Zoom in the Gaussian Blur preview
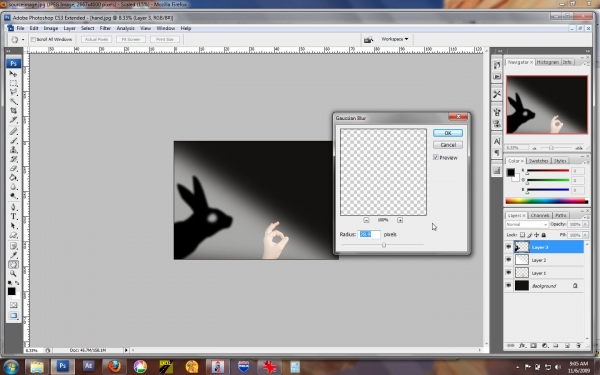600x375 pixels. pos(400,220)
